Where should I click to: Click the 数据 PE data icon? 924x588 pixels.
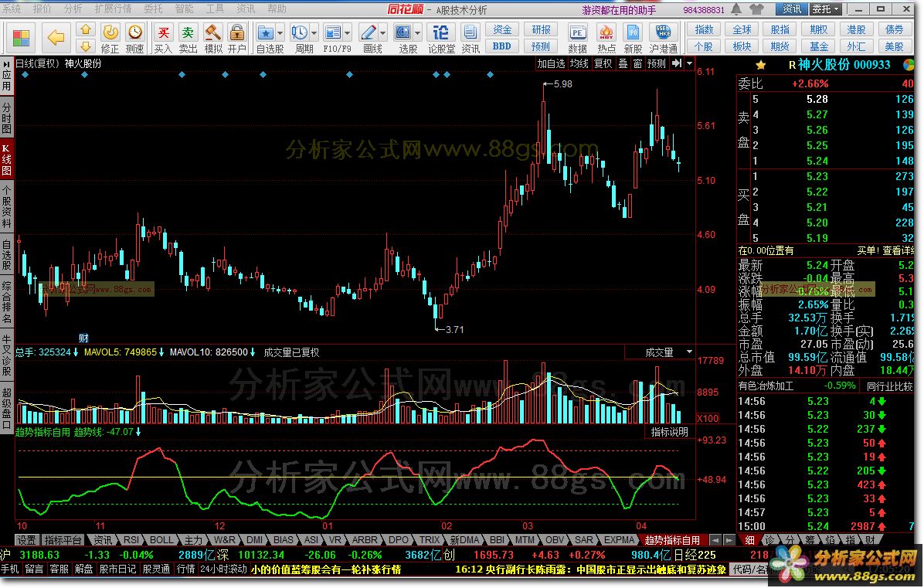click(x=577, y=39)
